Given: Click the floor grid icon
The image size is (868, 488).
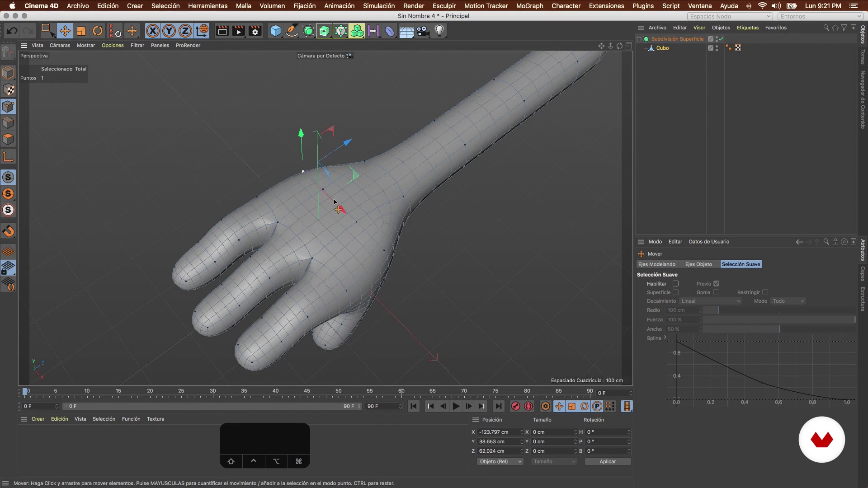Looking at the screenshot, I should pos(406,31).
